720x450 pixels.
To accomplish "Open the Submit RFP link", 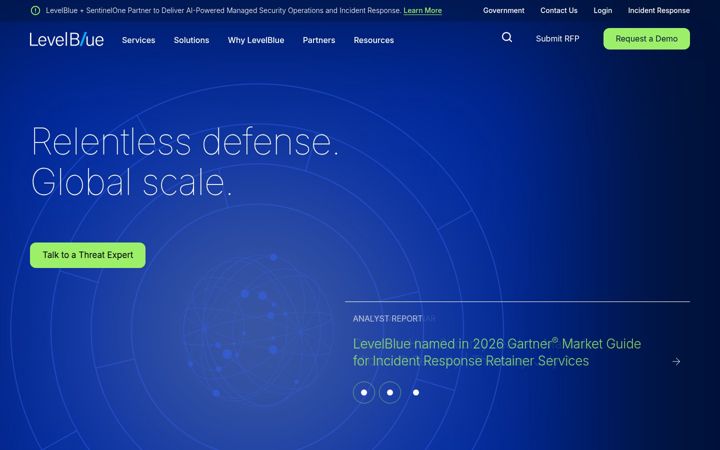I will click(x=557, y=39).
